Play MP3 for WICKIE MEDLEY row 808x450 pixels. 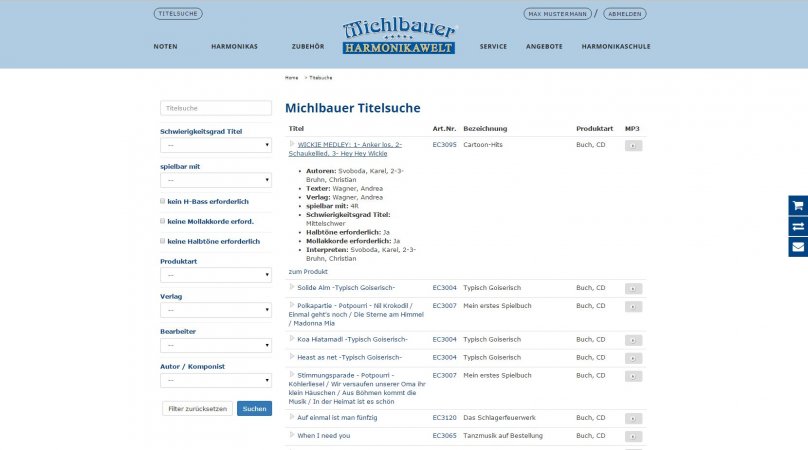pyautogui.click(x=633, y=145)
